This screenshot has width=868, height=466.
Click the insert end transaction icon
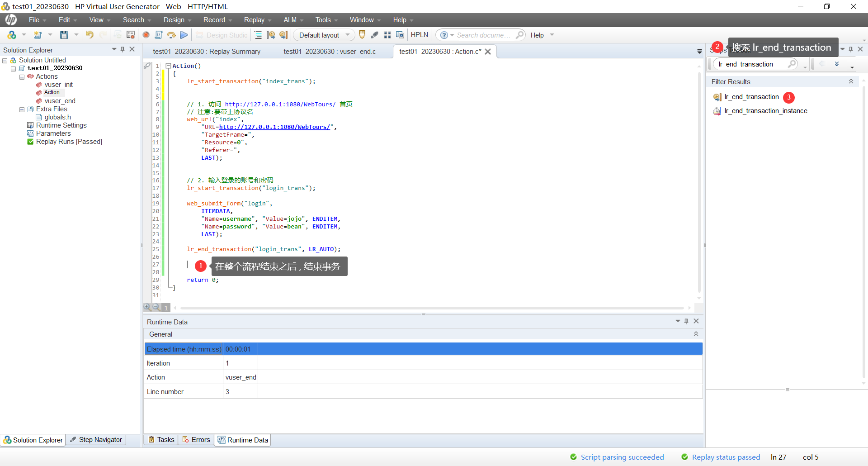283,35
